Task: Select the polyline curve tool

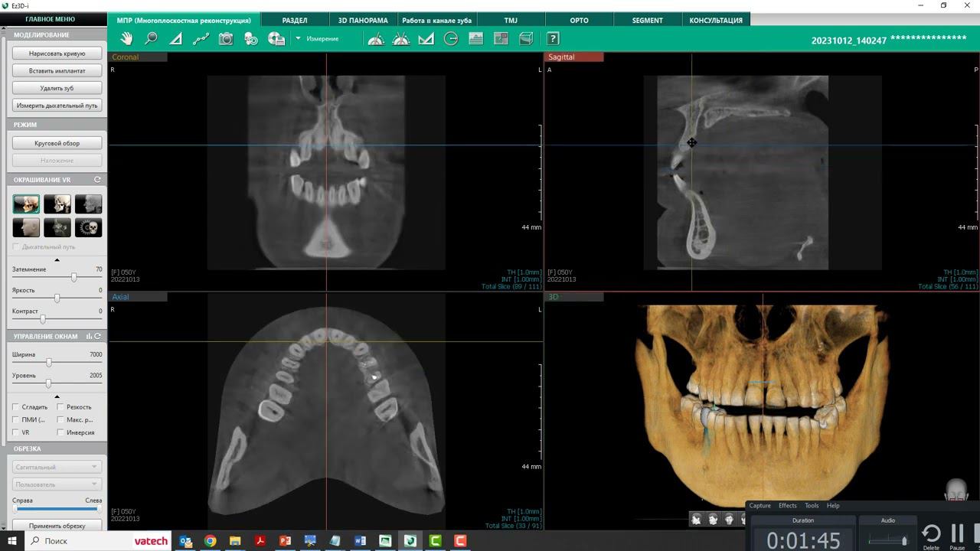Action: (x=201, y=38)
